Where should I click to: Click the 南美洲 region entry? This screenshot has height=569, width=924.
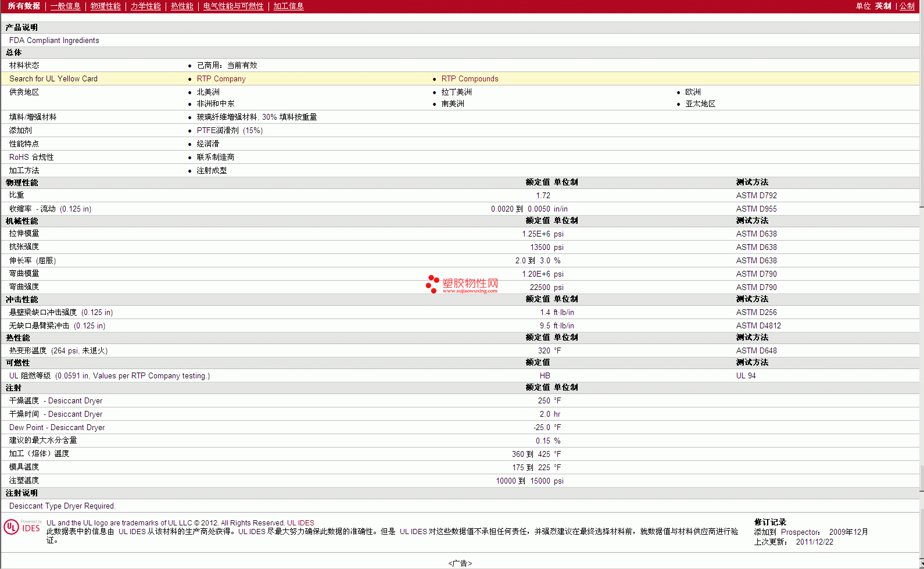click(453, 103)
